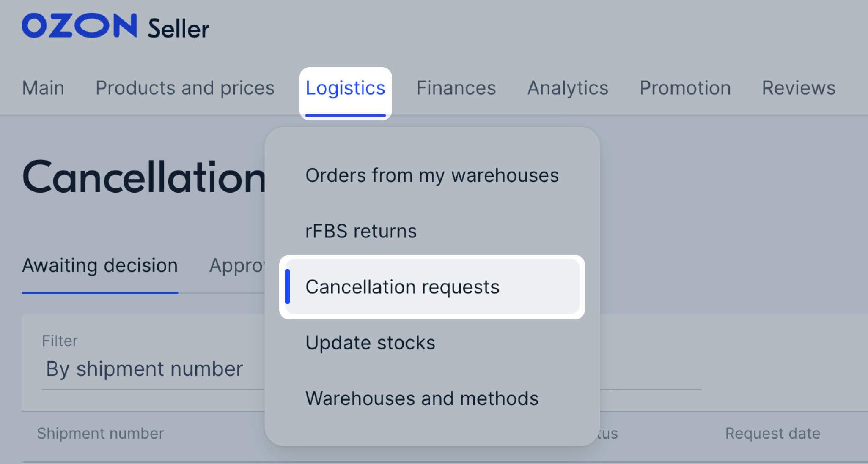868x464 pixels.
Task: Switch to the Awaiting decision tab
Action: point(100,266)
